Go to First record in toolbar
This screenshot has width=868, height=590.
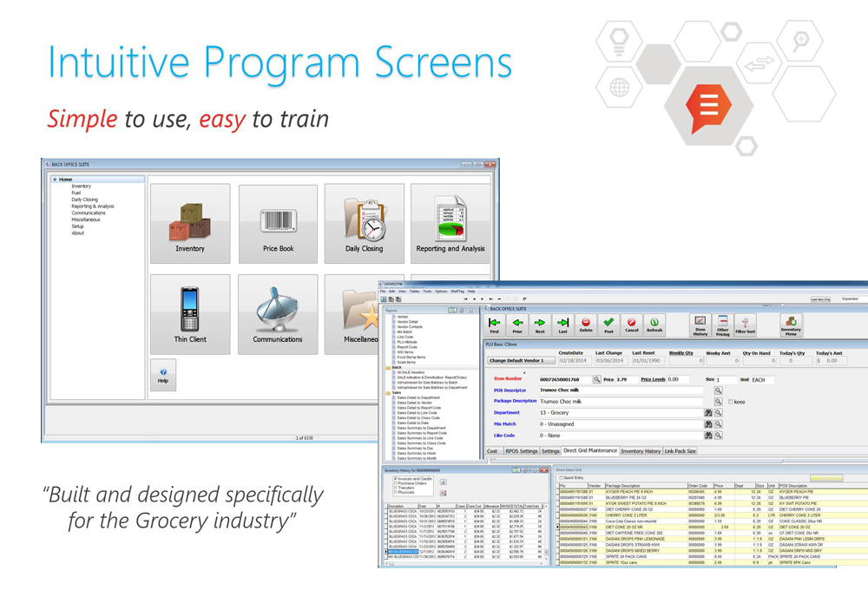point(495,325)
